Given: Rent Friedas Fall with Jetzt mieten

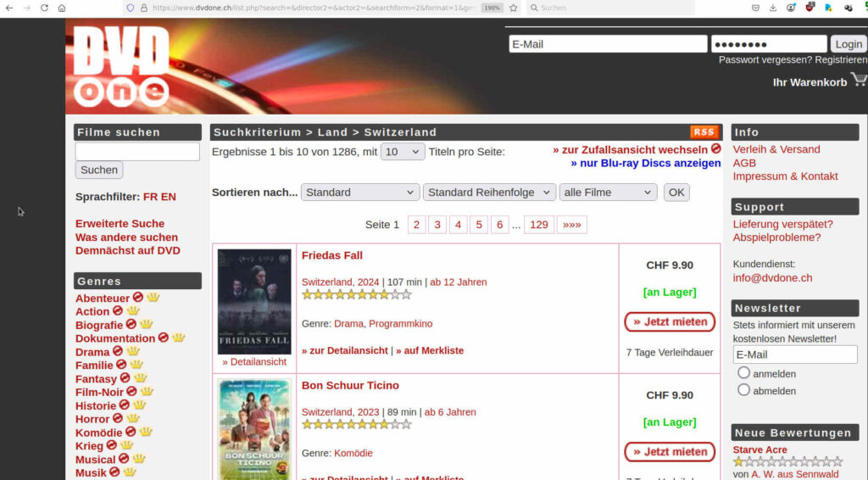Looking at the screenshot, I should 670,321.
